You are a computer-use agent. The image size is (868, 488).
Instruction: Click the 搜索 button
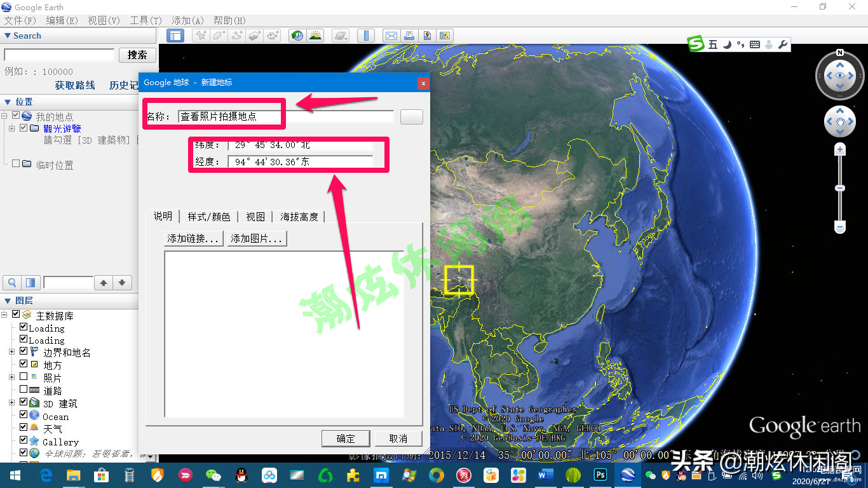coord(137,55)
